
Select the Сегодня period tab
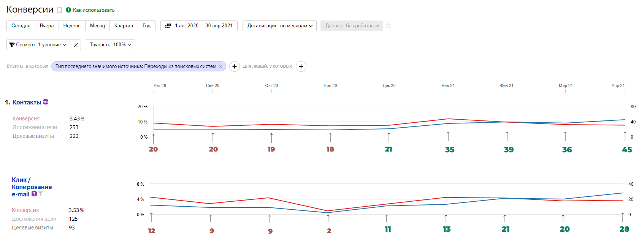21,26
